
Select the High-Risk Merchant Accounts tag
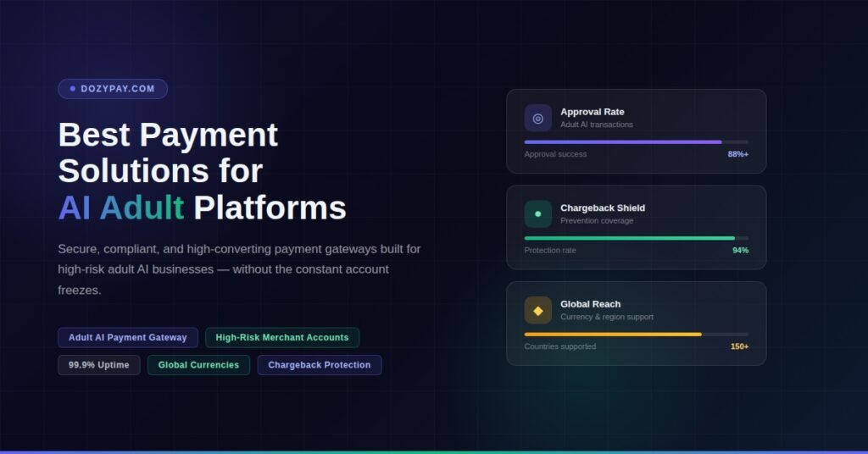(282, 337)
